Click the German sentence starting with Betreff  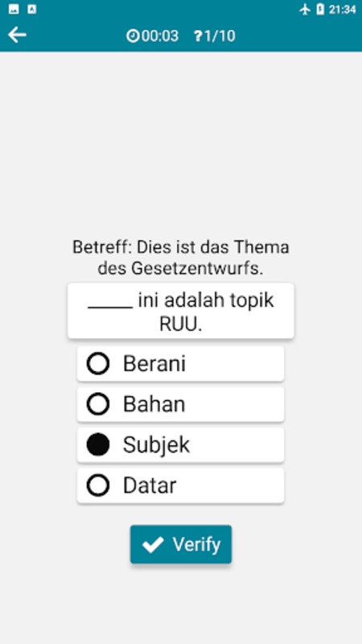(181, 258)
